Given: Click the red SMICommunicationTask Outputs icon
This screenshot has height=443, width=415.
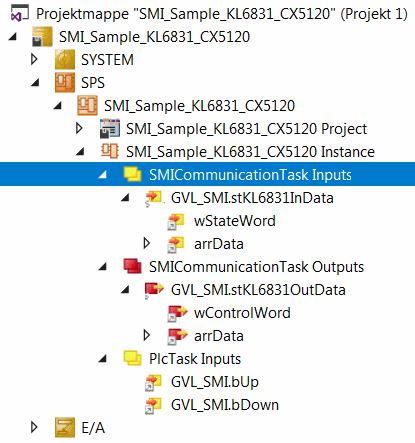Looking at the screenshot, I should click(x=132, y=266).
